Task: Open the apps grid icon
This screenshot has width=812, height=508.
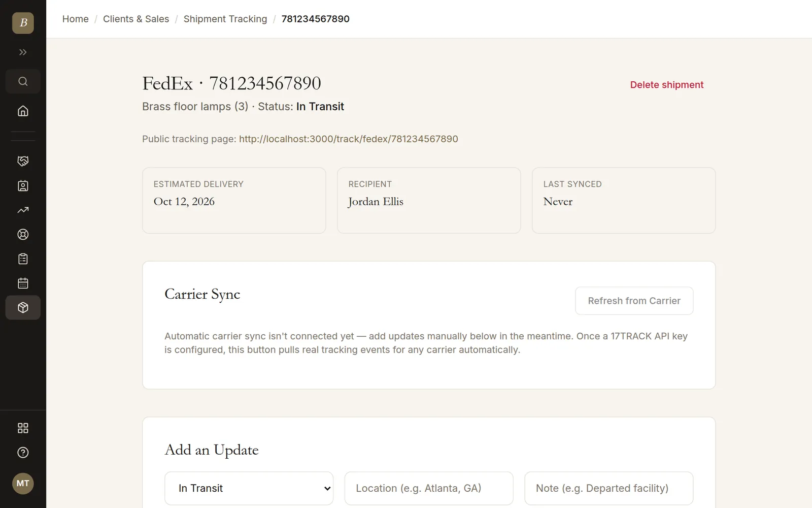Action: (23, 428)
